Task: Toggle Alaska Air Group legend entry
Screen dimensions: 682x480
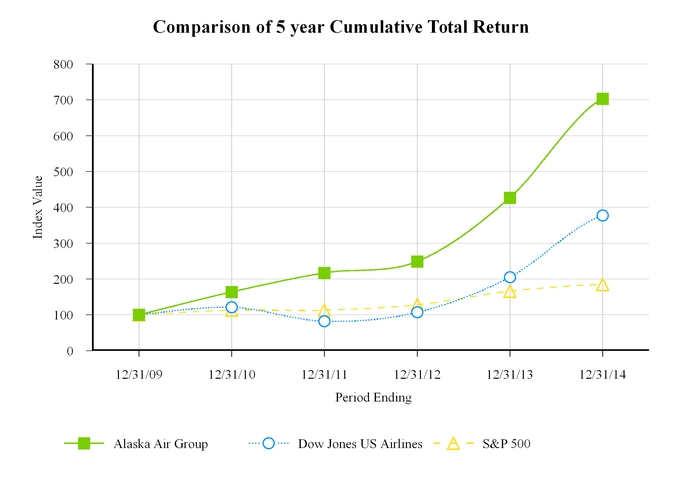Action: (x=160, y=443)
